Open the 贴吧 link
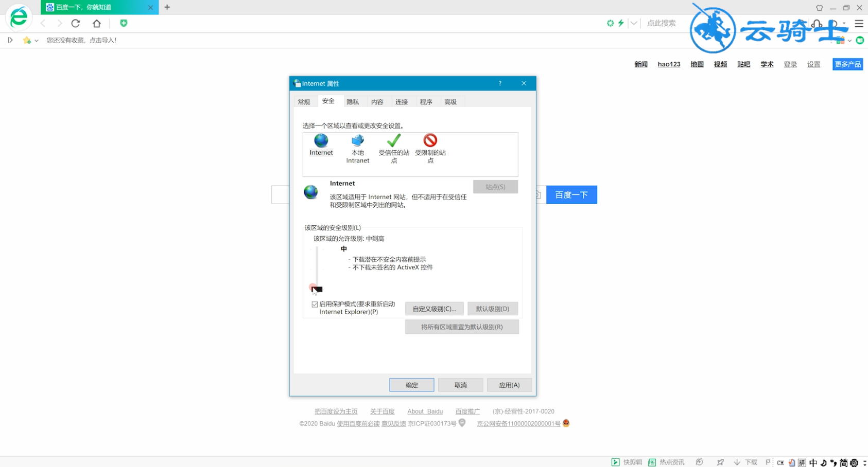Viewport: 868px width, 467px height. [743, 64]
